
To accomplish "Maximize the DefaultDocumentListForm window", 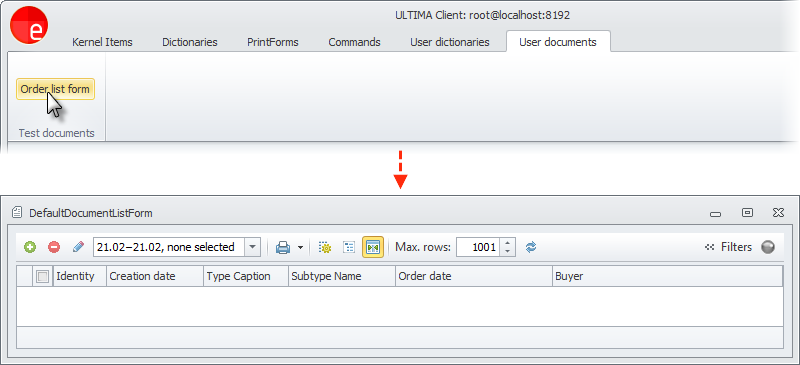I will [747, 212].
